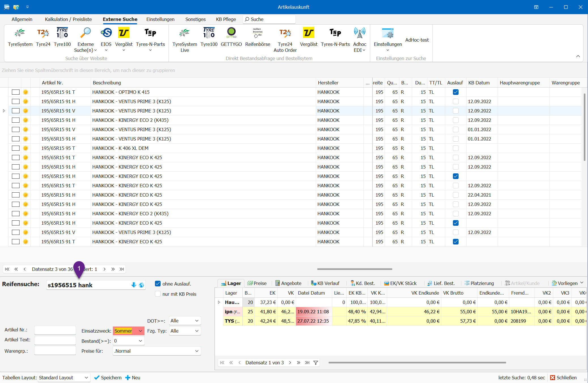Click AdHoc-test button
588x383 pixels.
pyautogui.click(x=417, y=40)
